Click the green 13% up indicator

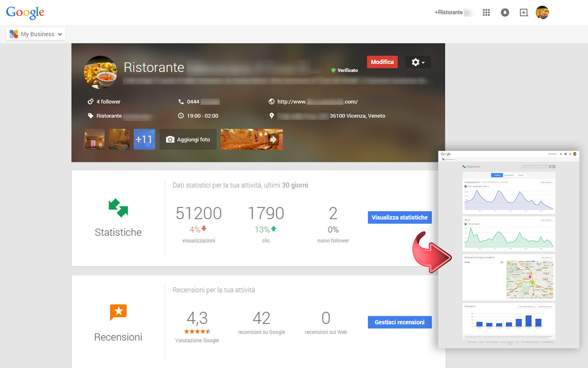(266, 229)
